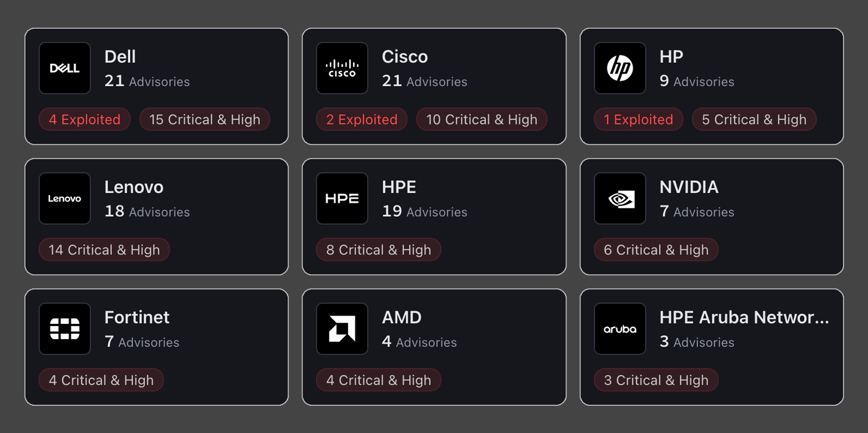Image resolution: width=868 pixels, height=433 pixels.
Task: Open the Cisco logo icon
Action: coord(342,68)
